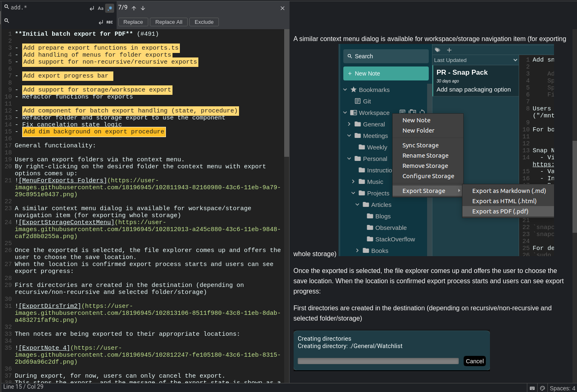
Task: Click the export progress bar in the preview
Action: [378, 361]
